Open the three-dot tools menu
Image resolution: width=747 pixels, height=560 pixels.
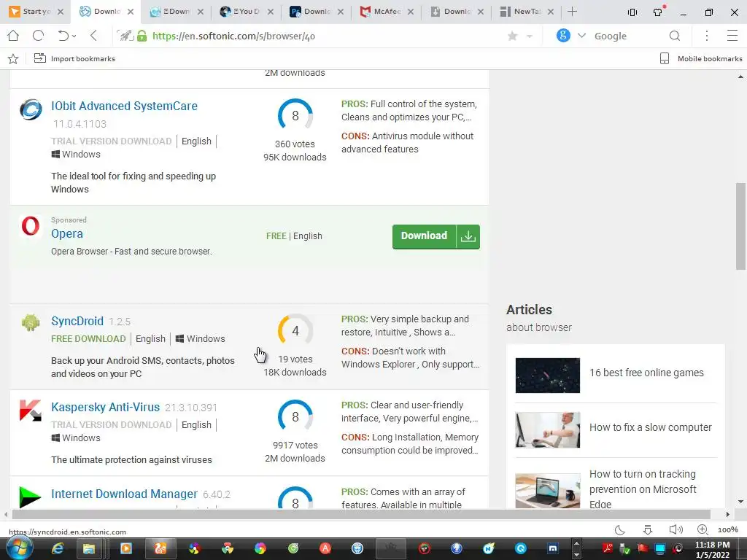(707, 36)
